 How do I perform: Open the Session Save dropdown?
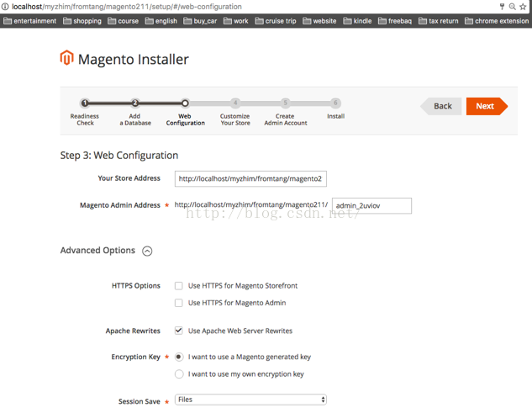click(250, 400)
